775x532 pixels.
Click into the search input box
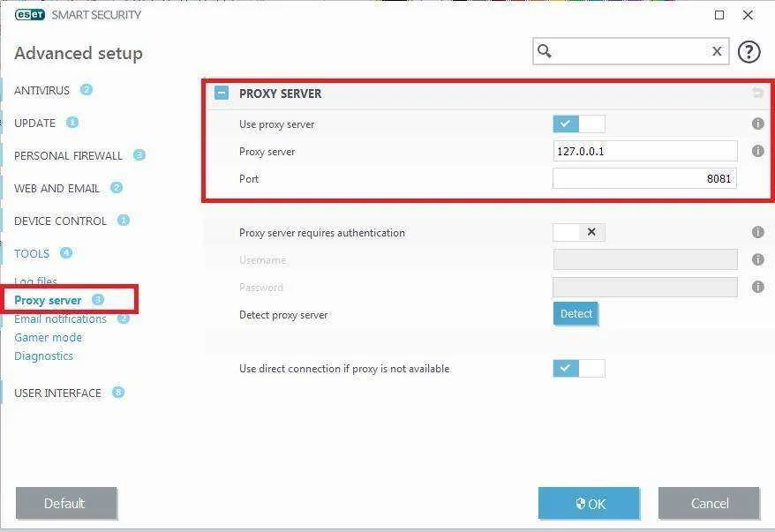pyautogui.click(x=630, y=51)
